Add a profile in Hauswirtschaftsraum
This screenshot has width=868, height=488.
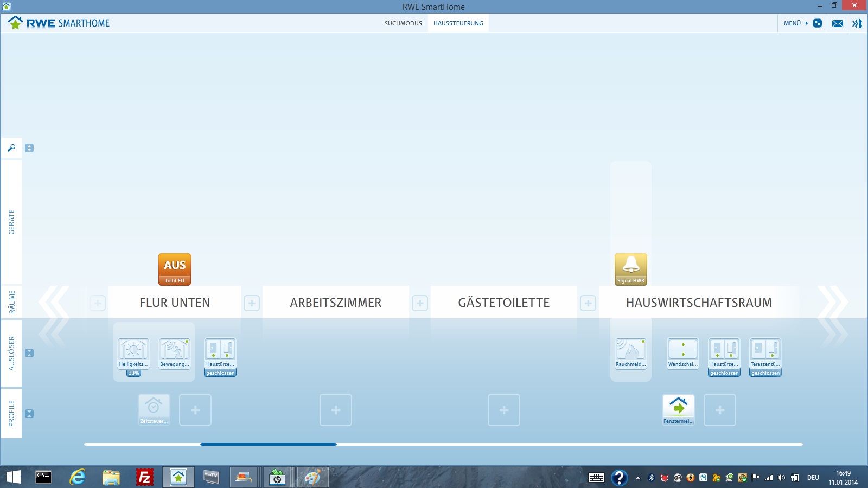(720, 410)
